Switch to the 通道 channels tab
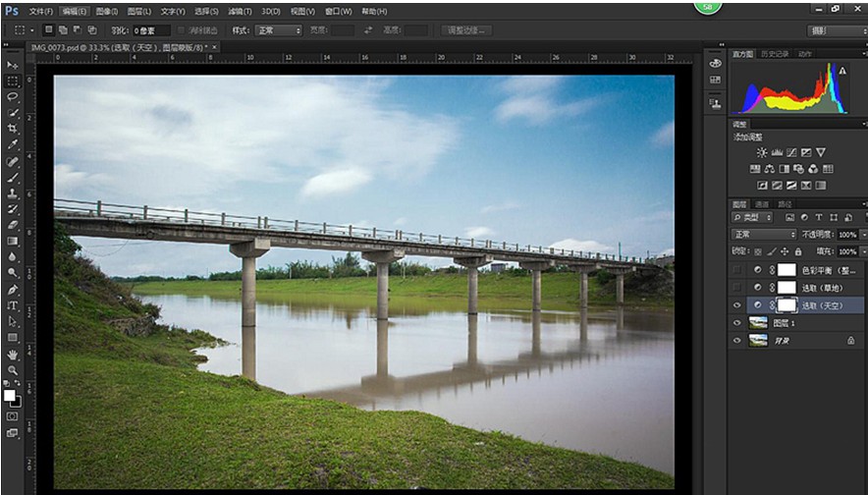Screen dimensions: 868x495 tap(762, 204)
